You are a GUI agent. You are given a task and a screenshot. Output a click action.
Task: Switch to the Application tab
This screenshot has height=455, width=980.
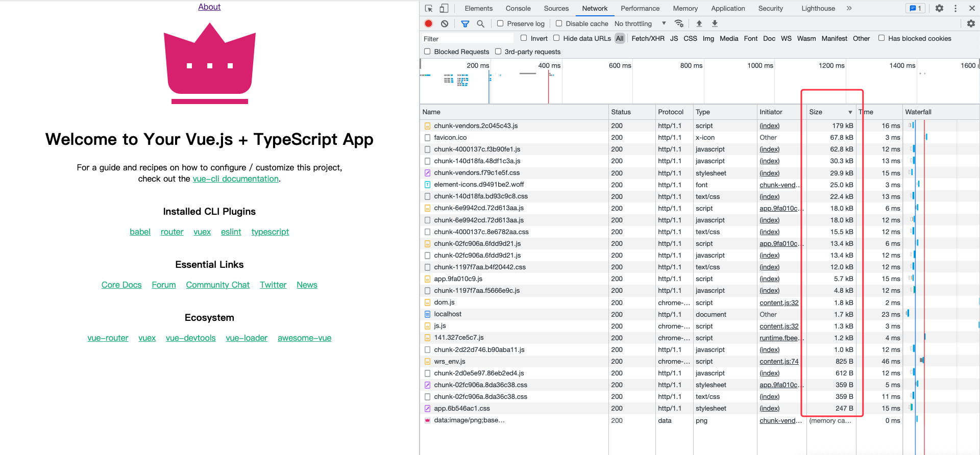tap(728, 8)
